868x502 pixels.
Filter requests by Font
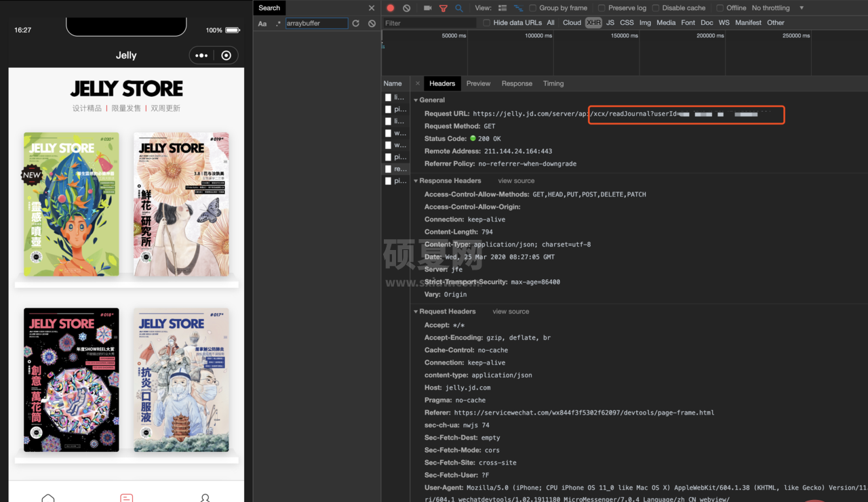coord(688,23)
